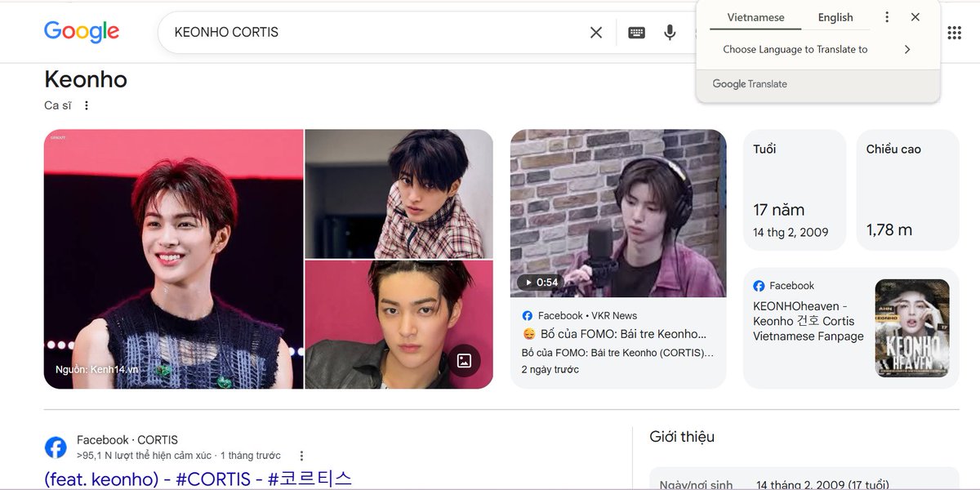This screenshot has height=490, width=980.
Task: Click Facebook icon beside CORTIS result
Action: pyautogui.click(x=56, y=448)
